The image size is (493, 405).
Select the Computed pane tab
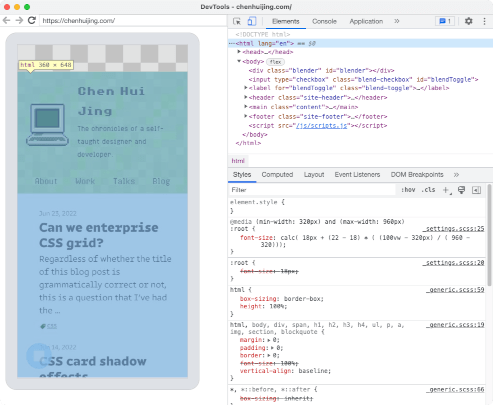(277, 175)
